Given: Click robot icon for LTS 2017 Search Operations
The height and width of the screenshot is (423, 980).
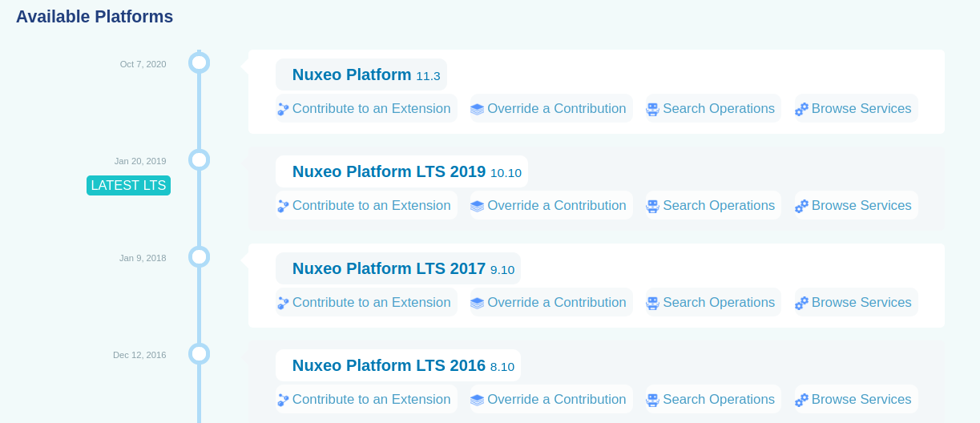Looking at the screenshot, I should (x=652, y=303).
